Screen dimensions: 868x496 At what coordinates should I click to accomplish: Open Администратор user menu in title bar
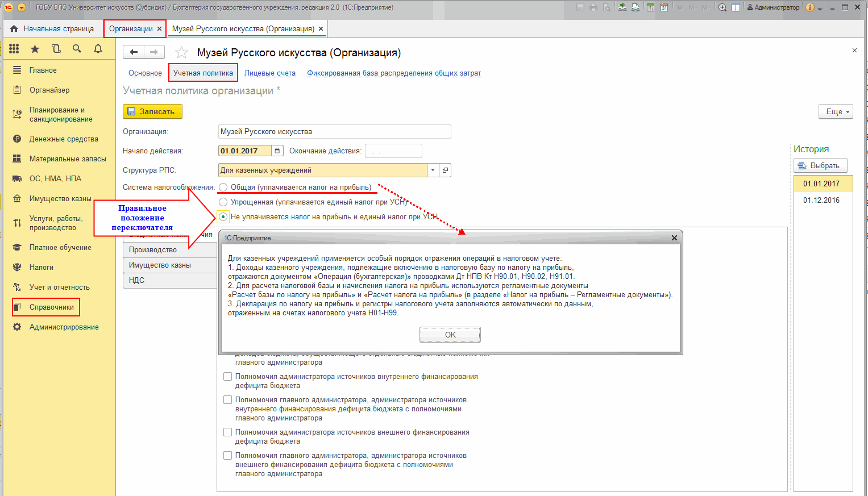coord(773,7)
